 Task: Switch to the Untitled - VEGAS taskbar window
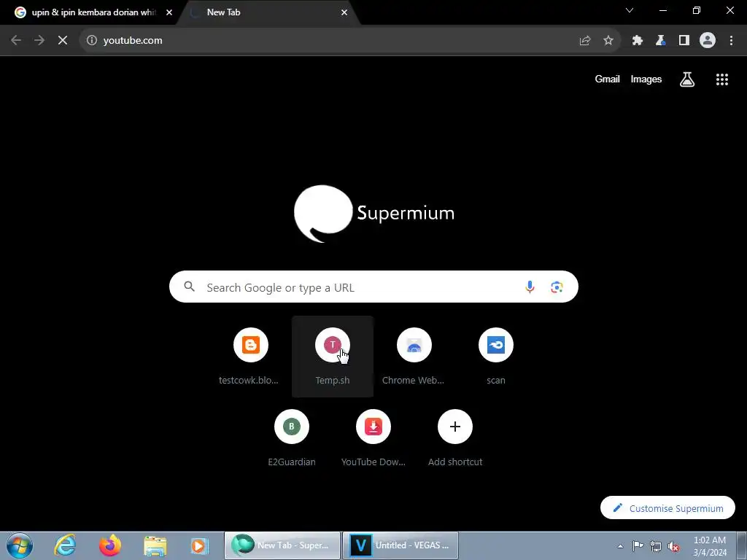coord(400,545)
